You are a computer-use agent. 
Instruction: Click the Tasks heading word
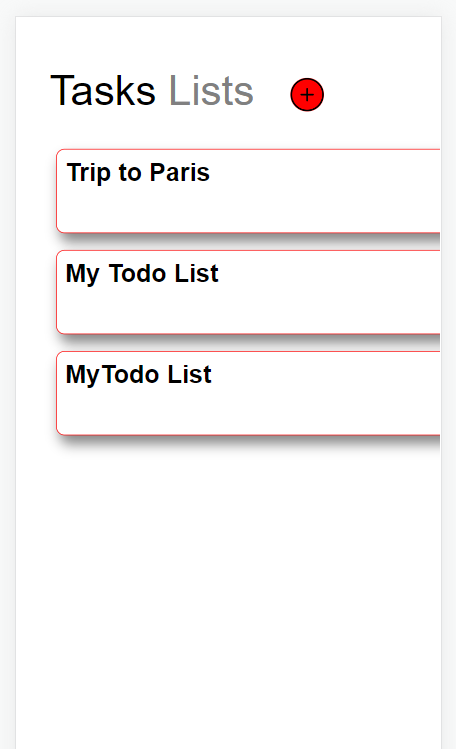pos(103,90)
